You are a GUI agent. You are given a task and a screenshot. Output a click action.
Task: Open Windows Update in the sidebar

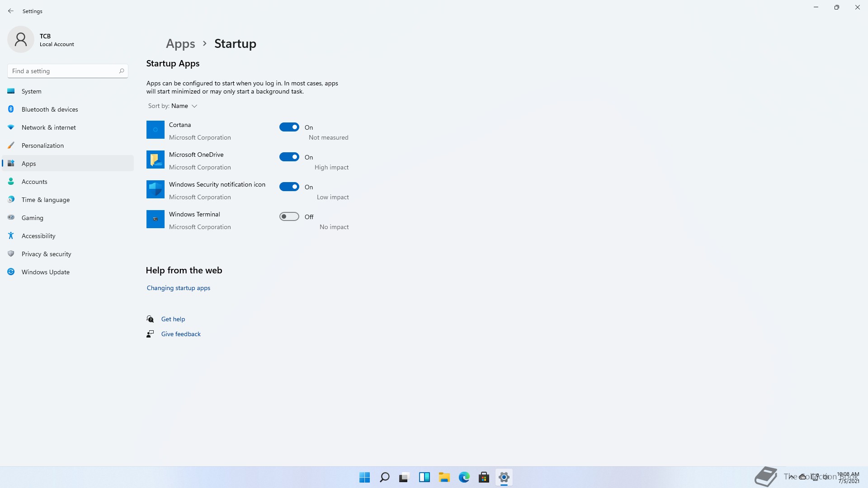click(x=45, y=272)
